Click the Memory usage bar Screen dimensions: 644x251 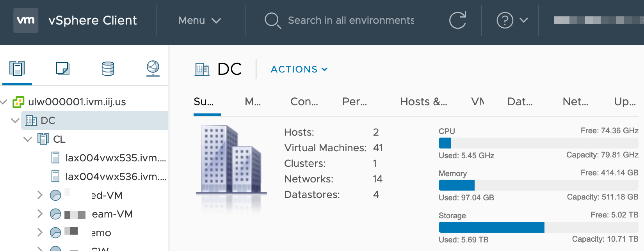click(539, 185)
